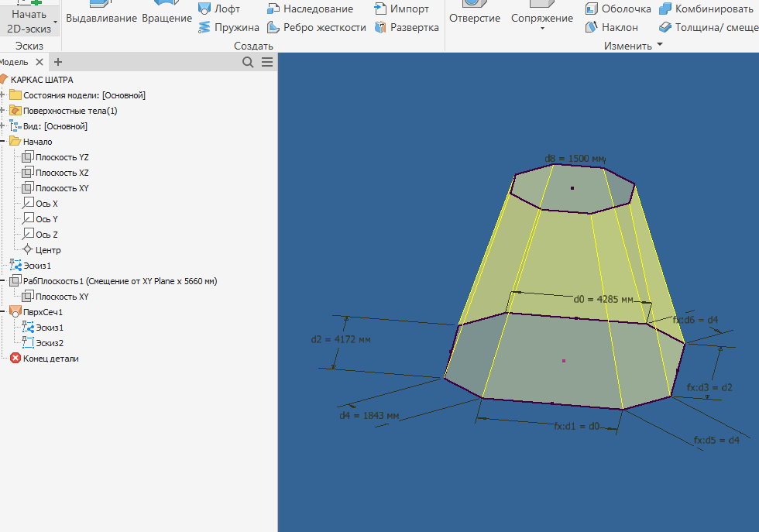The height and width of the screenshot is (532, 759).
Task: Switch to the Модель browser tab
Action: 14,60
